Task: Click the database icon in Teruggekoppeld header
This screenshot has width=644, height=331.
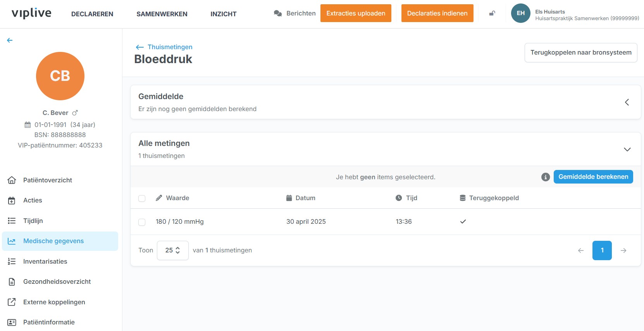Action: [463, 198]
